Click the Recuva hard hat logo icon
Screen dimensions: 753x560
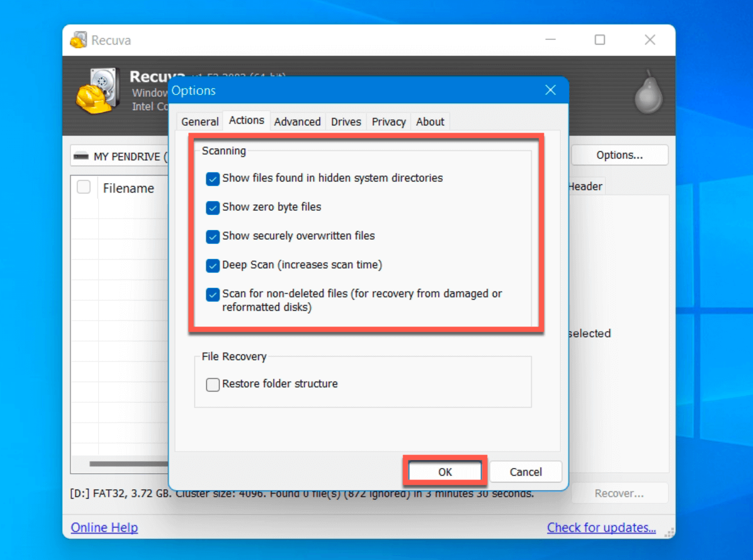pos(98,91)
